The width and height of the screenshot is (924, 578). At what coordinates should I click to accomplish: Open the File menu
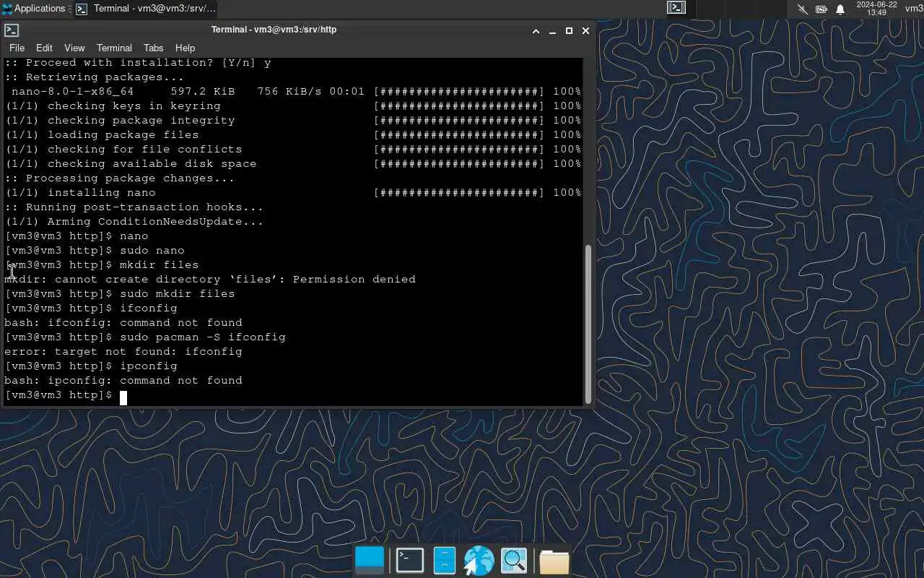click(x=17, y=48)
